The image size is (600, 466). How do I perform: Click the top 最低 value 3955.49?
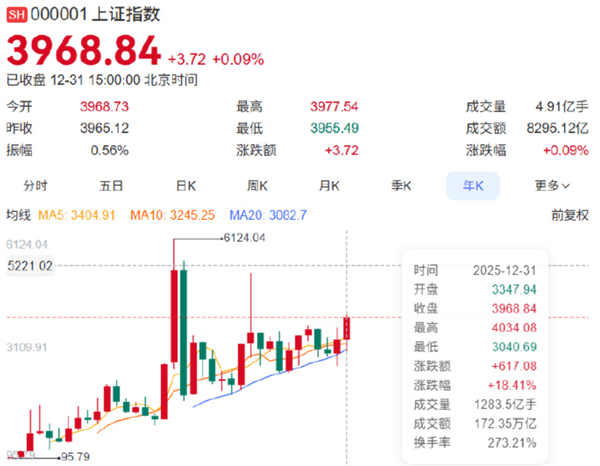334,128
